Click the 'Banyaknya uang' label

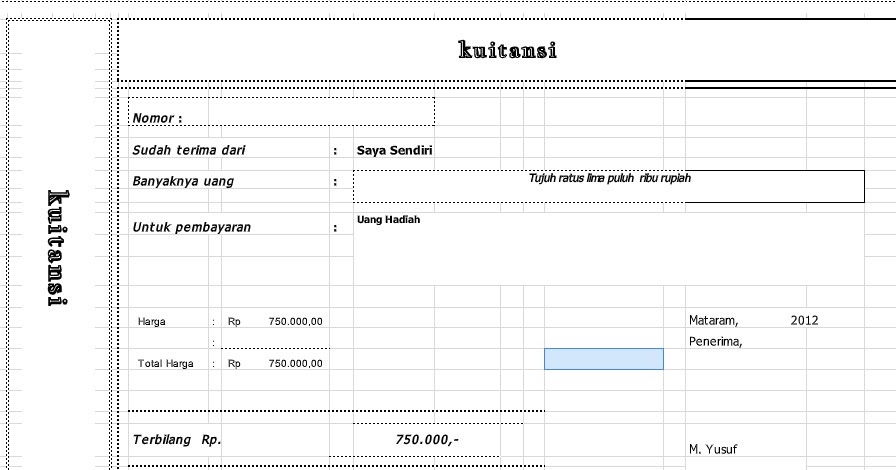pos(183,181)
